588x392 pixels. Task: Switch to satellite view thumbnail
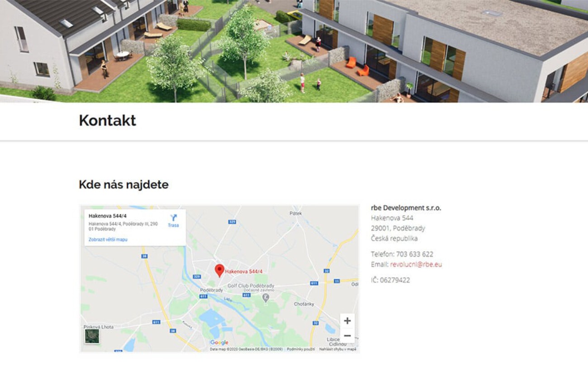(92, 336)
